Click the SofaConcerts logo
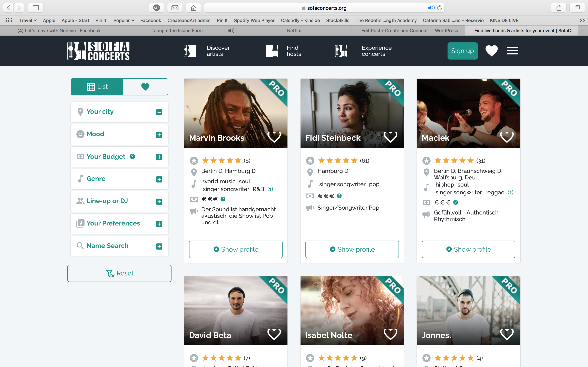 [x=98, y=51]
